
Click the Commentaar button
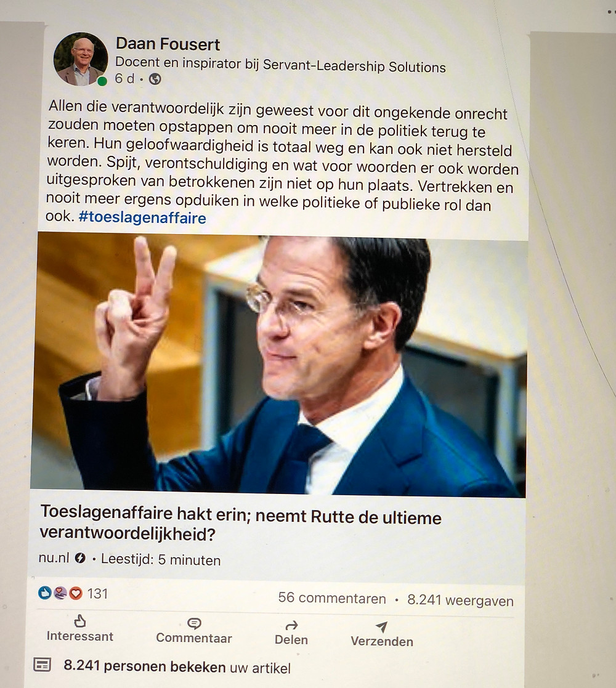point(194,631)
